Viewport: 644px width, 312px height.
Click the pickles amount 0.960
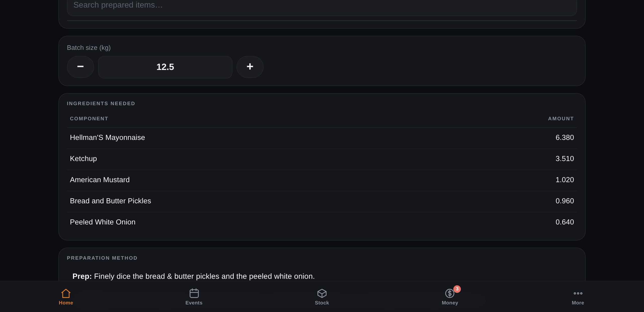tap(565, 201)
